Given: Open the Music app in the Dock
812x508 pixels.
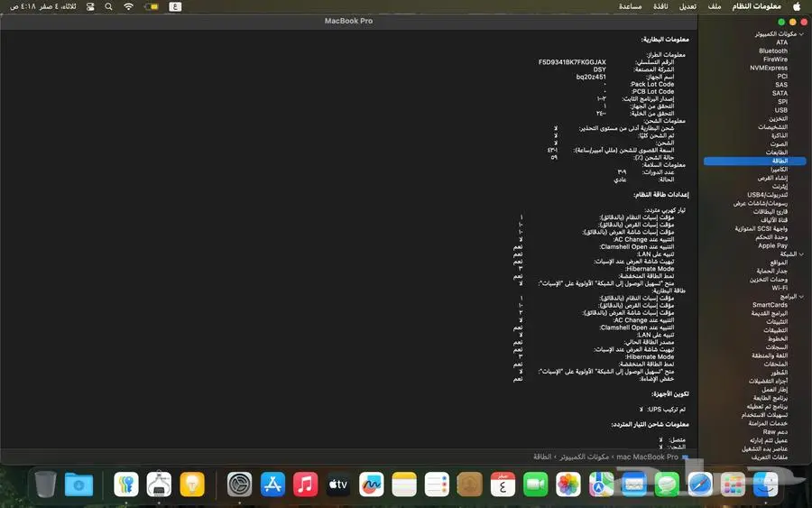Looking at the screenshot, I should click(x=306, y=485).
